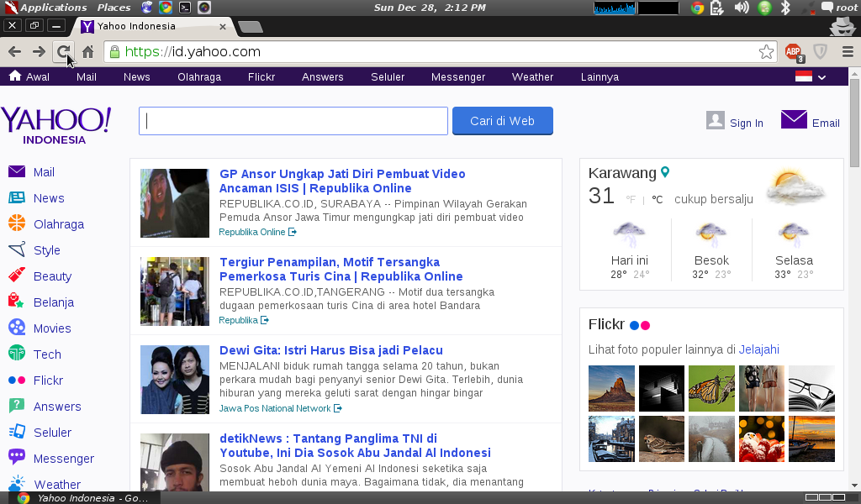Click the Jelajahi Flickr link

[759, 349]
